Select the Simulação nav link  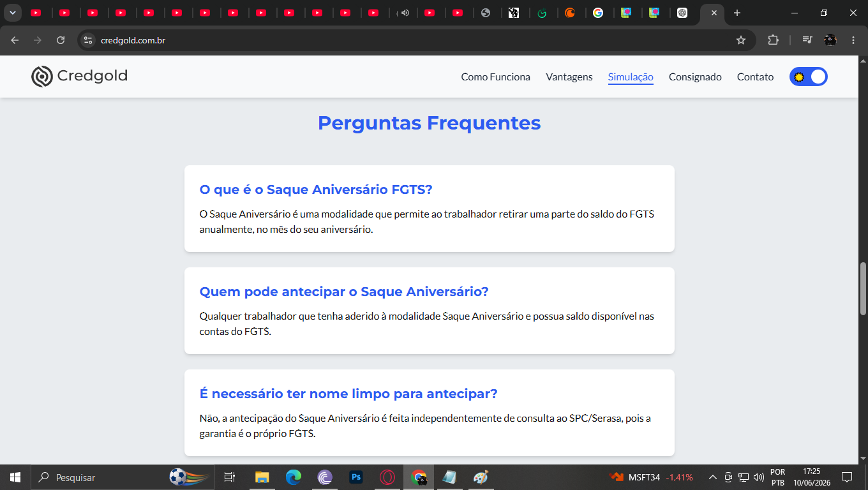(x=631, y=77)
